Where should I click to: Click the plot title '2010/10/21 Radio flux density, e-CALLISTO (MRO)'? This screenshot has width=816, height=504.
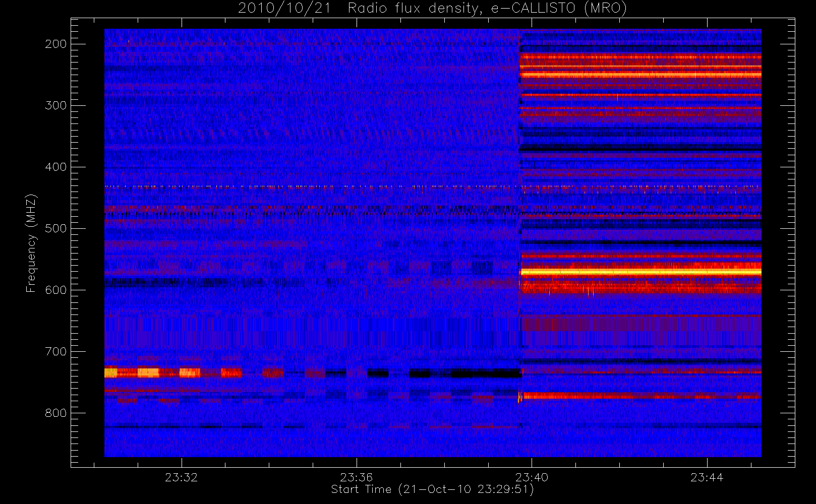[432, 9]
